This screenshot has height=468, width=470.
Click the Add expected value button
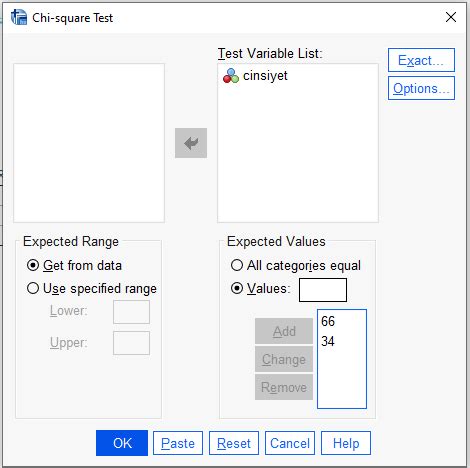click(x=284, y=331)
